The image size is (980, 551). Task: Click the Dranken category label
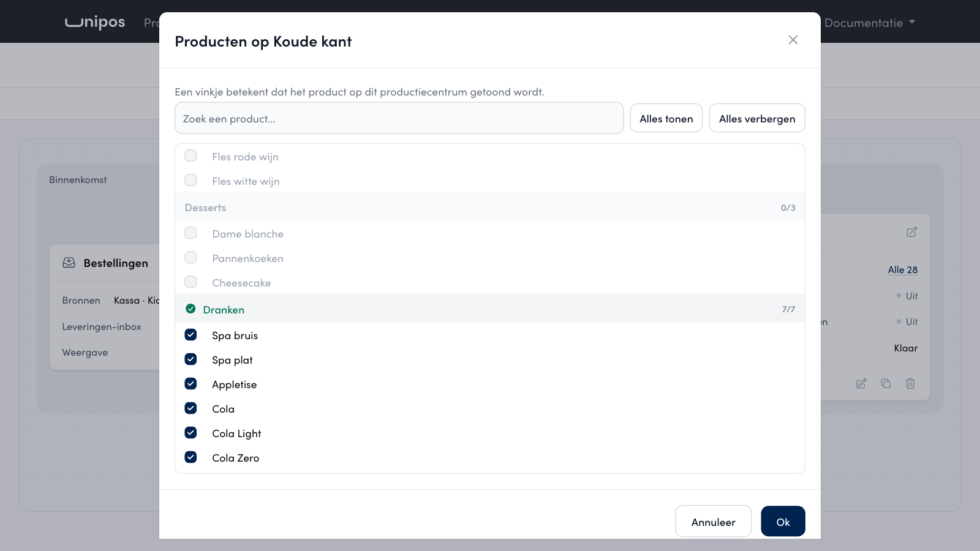224,310
